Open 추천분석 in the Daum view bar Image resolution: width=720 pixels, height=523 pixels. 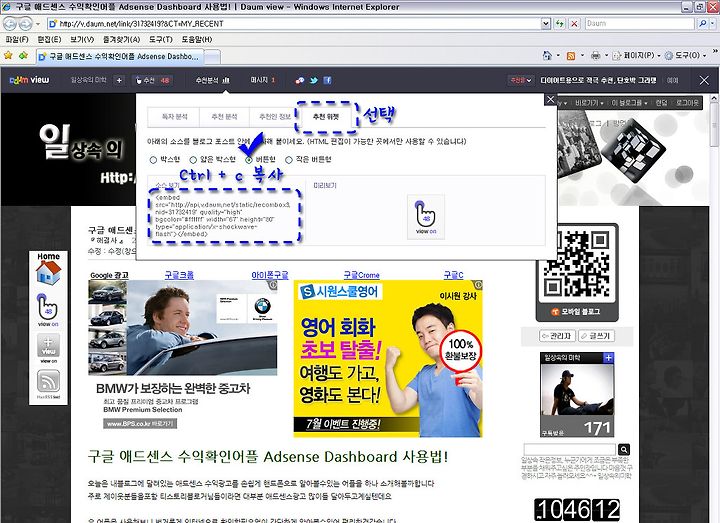[x=213, y=80]
